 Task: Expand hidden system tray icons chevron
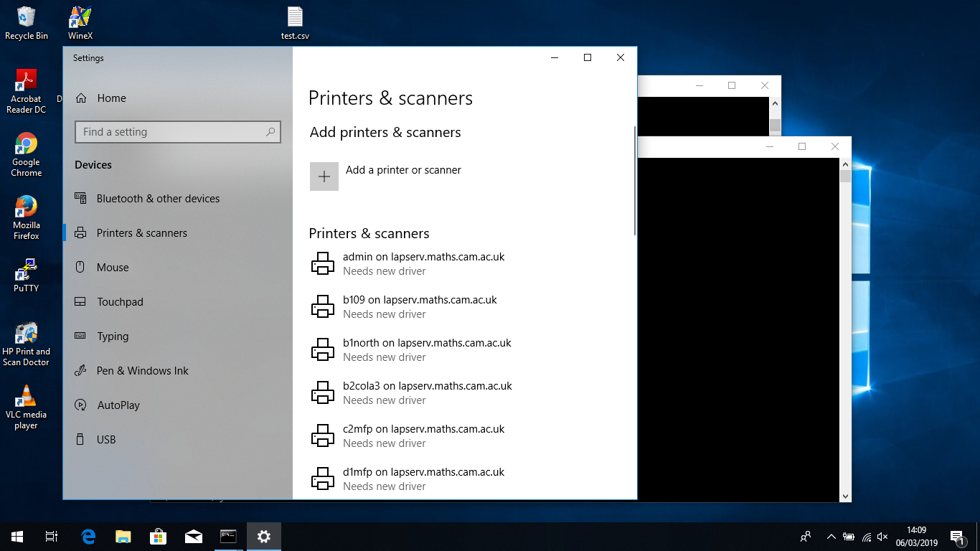(x=831, y=537)
